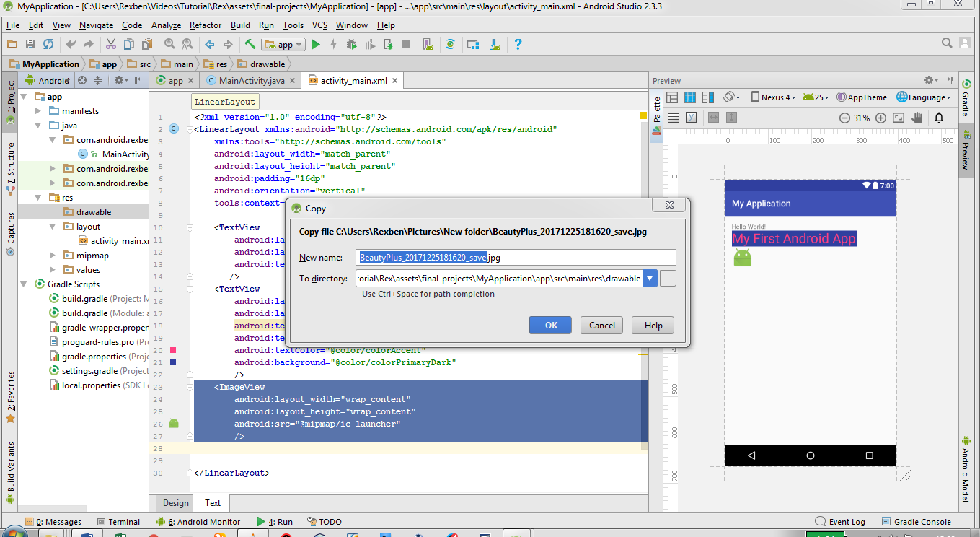The height and width of the screenshot is (537, 980).
Task: Run the app using the green play icon
Action: tap(317, 44)
